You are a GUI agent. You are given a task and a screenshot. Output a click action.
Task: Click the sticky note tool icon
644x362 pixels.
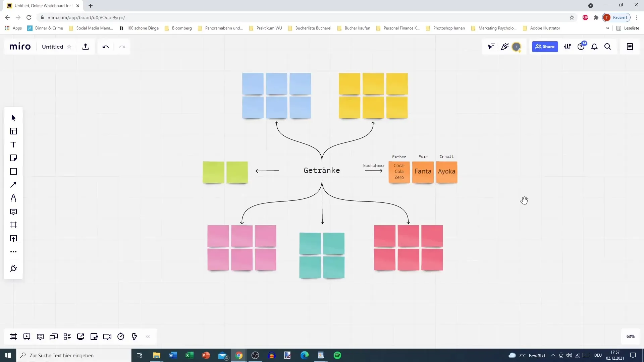tap(13, 158)
